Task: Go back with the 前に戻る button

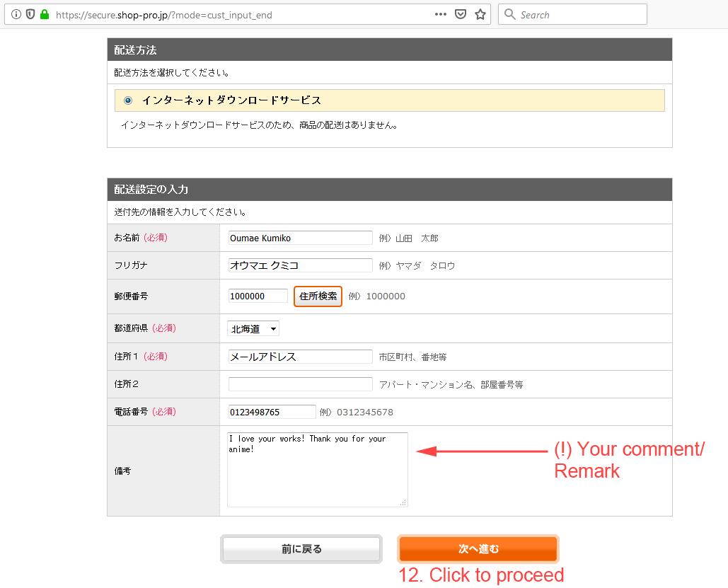Action: (301, 549)
